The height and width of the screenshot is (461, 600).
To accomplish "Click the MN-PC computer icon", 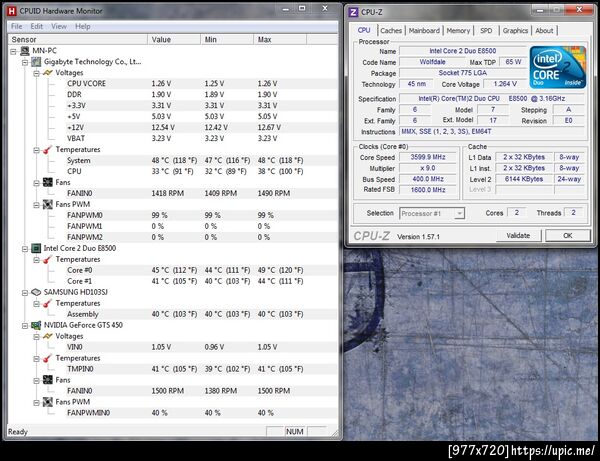I will (25, 50).
